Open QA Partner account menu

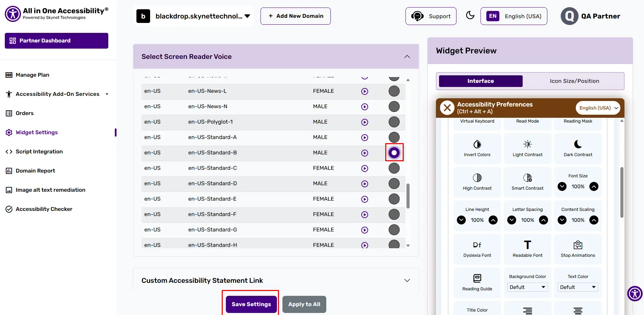coord(590,16)
